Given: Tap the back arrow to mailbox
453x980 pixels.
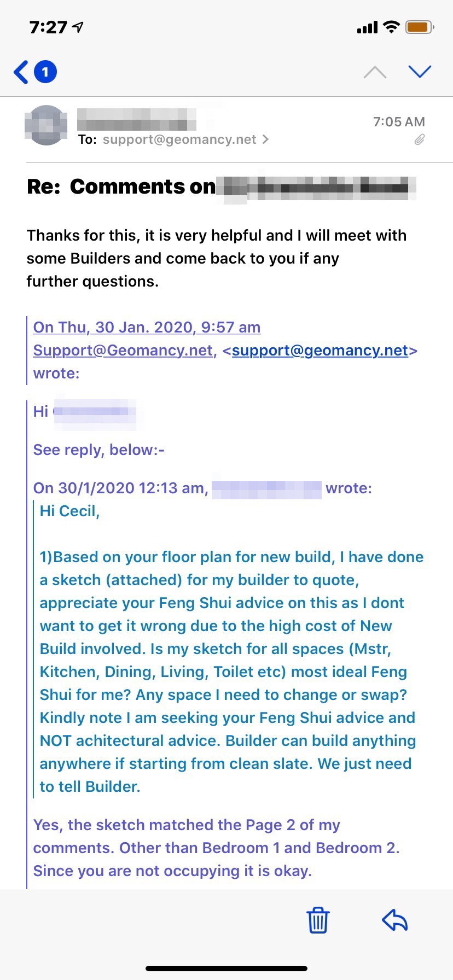Looking at the screenshot, I should click(21, 72).
